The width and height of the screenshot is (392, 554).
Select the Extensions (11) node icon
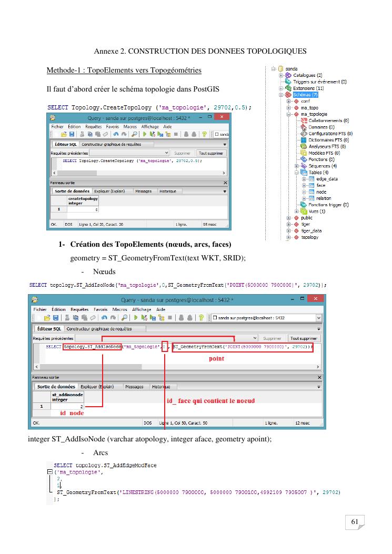[288, 88]
